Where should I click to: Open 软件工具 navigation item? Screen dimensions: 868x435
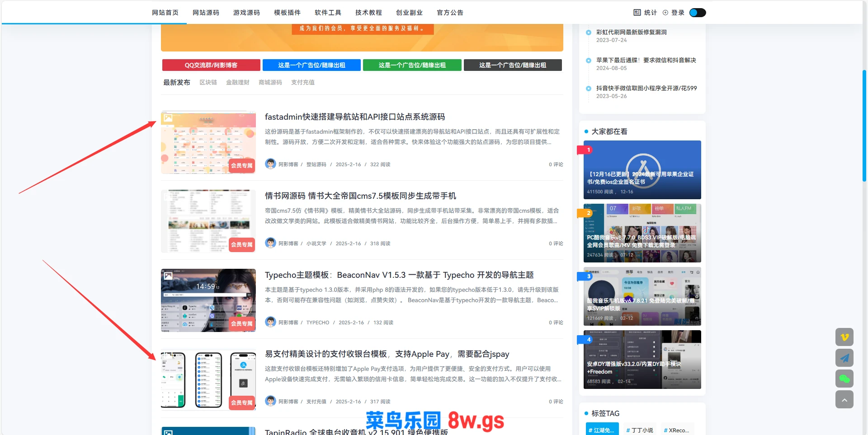pos(328,13)
